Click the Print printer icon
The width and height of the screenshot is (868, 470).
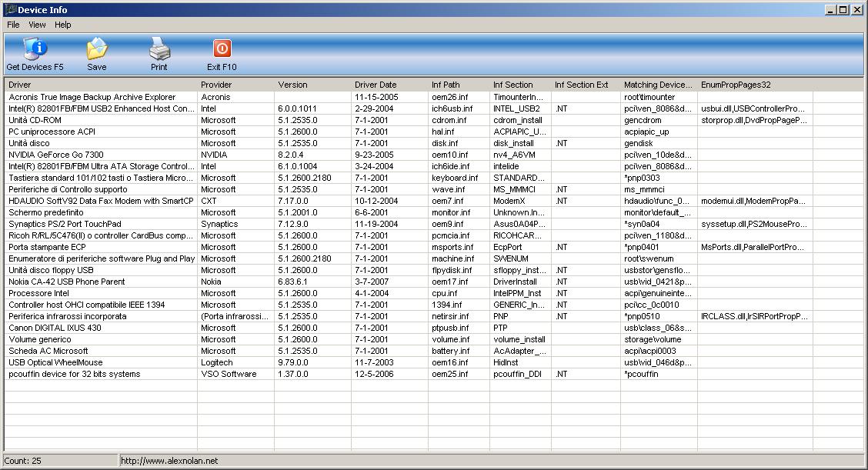(159, 48)
